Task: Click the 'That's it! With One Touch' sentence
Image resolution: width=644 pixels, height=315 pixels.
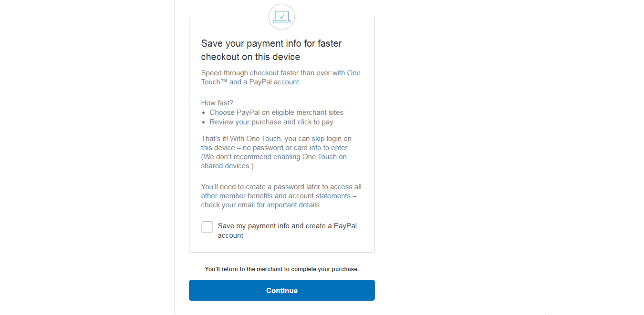Action: click(276, 139)
